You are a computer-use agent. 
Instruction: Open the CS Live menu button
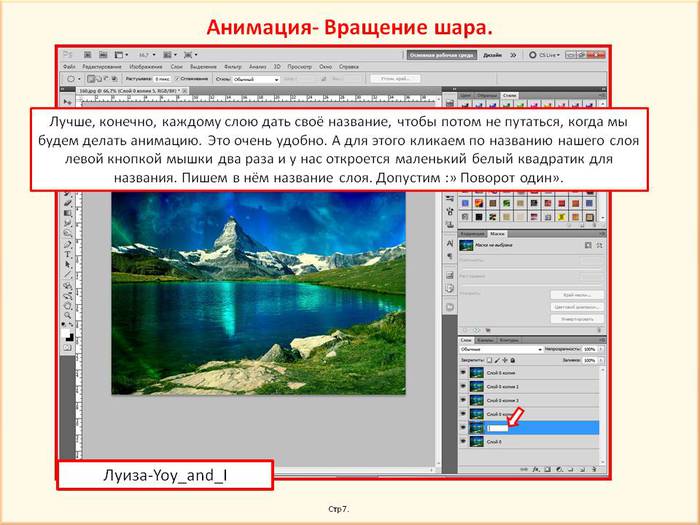[x=544, y=55]
